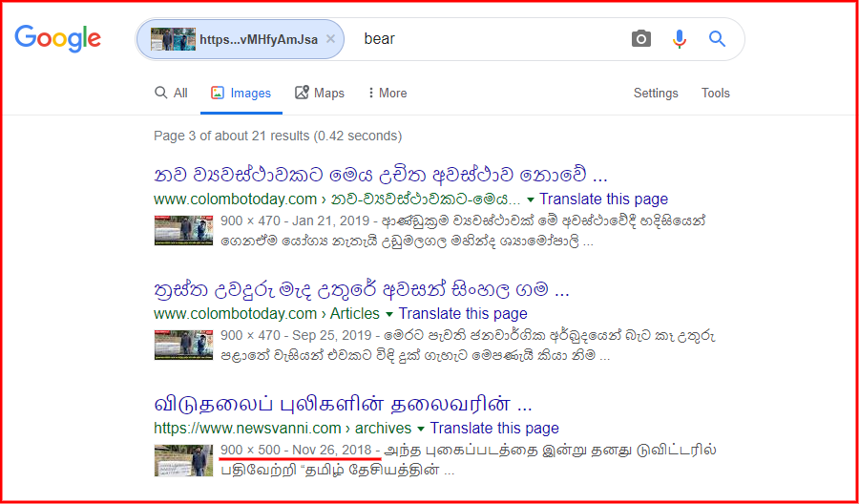Expand dropdown arrow on first colombotoday result
This screenshot has height=504, width=859.
[x=531, y=199]
